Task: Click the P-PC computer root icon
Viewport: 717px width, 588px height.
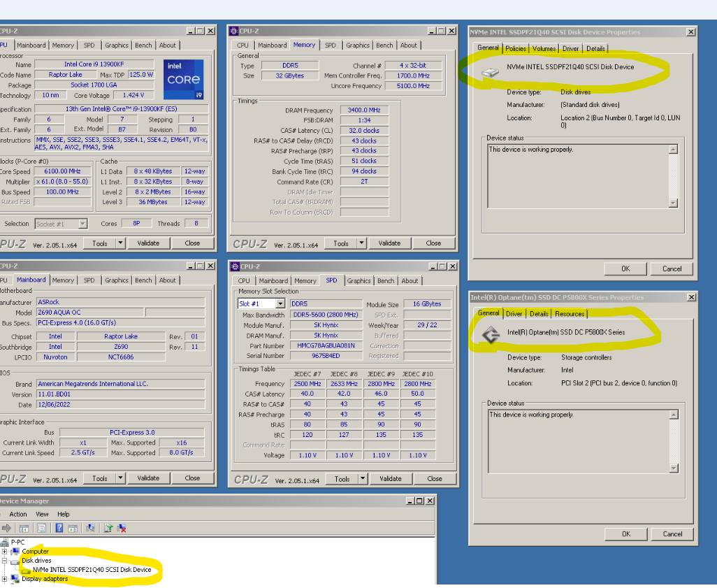Action: point(4,543)
